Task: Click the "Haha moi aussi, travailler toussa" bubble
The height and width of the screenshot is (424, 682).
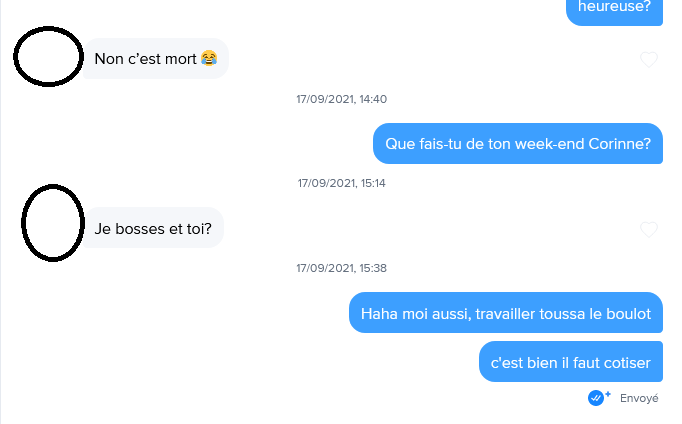Action: coord(506,313)
